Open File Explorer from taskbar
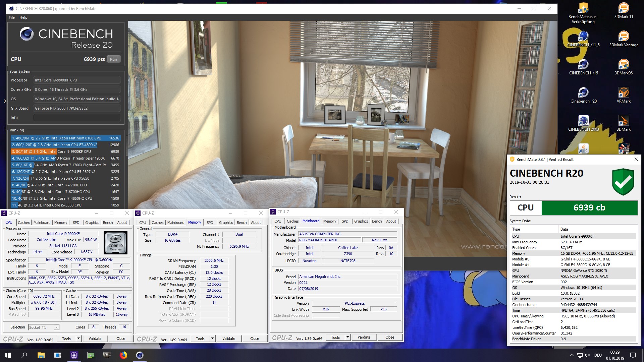 point(41,355)
